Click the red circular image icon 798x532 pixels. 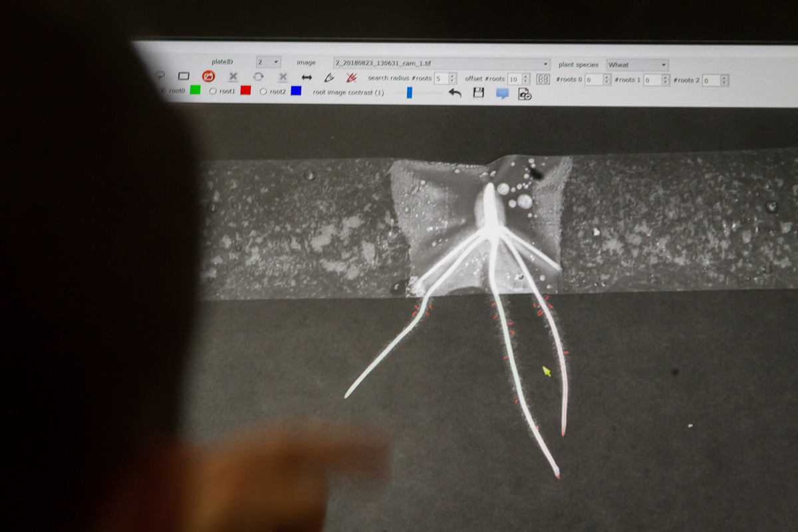click(x=208, y=76)
